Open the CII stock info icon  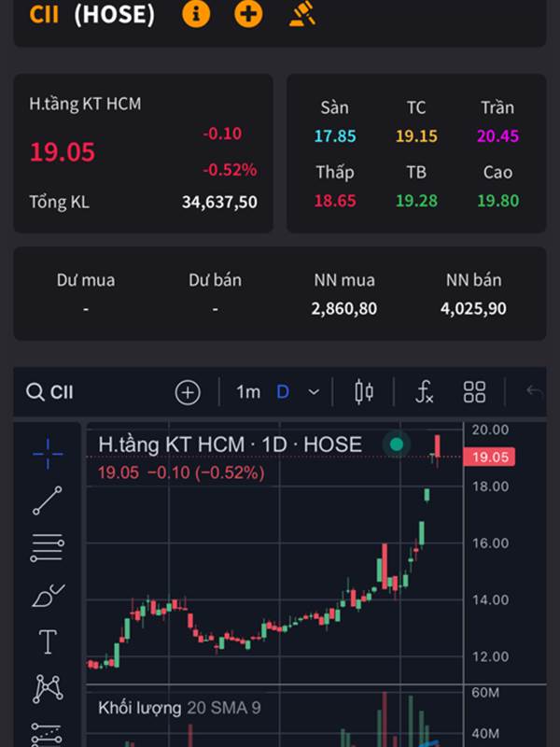pyautogui.click(x=196, y=14)
